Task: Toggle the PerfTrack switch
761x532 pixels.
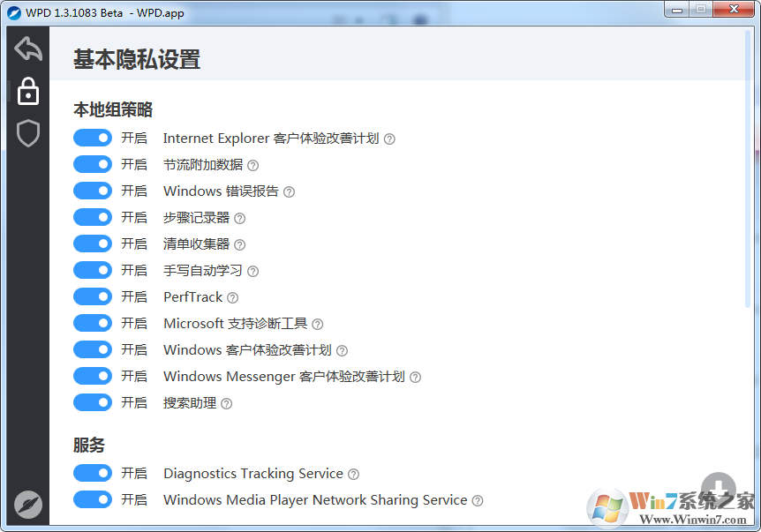Action: pos(93,296)
